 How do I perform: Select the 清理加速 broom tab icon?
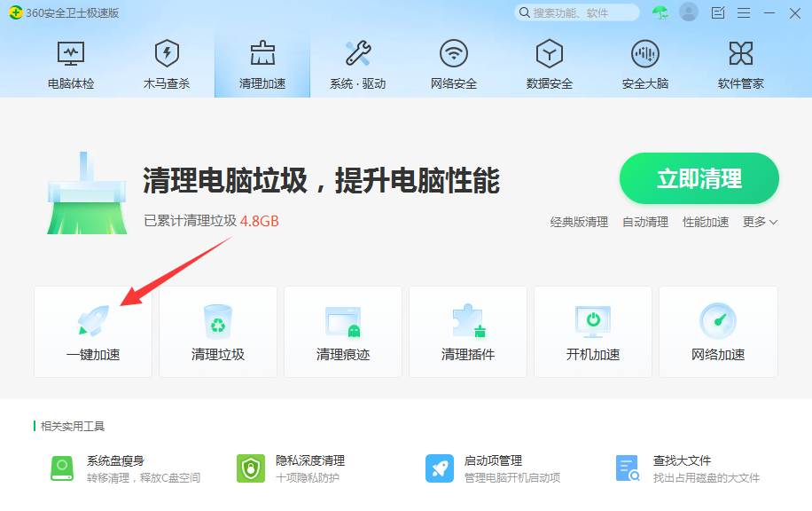(262, 53)
